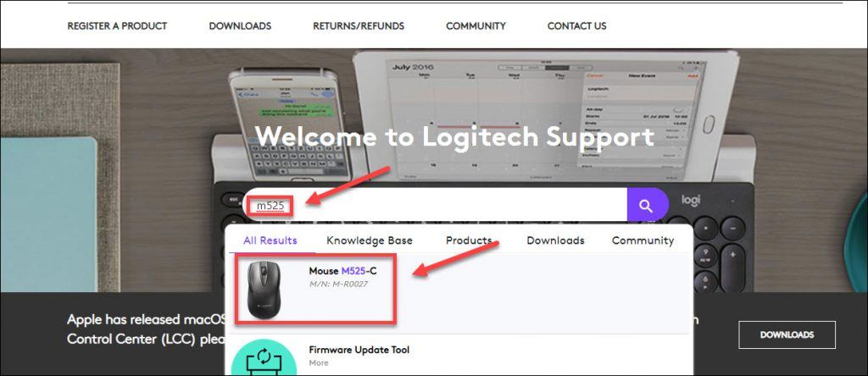The image size is (868, 376).
Task: Click the outlined Downloads banner button
Action: click(787, 335)
